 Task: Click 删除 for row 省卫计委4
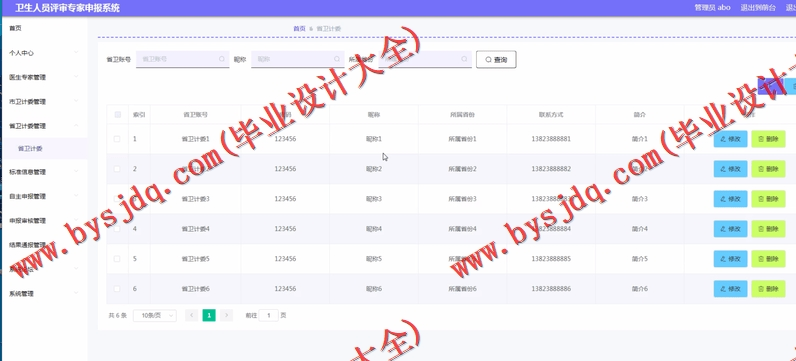click(x=768, y=229)
